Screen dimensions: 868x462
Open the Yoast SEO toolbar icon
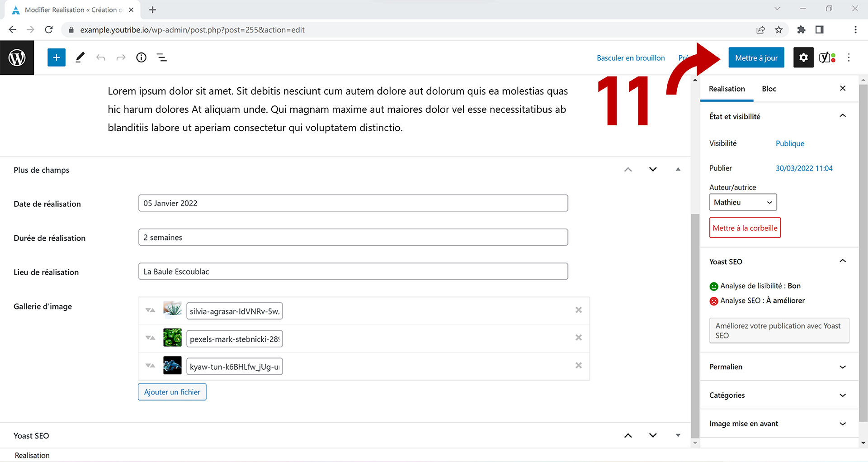tap(827, 57)
